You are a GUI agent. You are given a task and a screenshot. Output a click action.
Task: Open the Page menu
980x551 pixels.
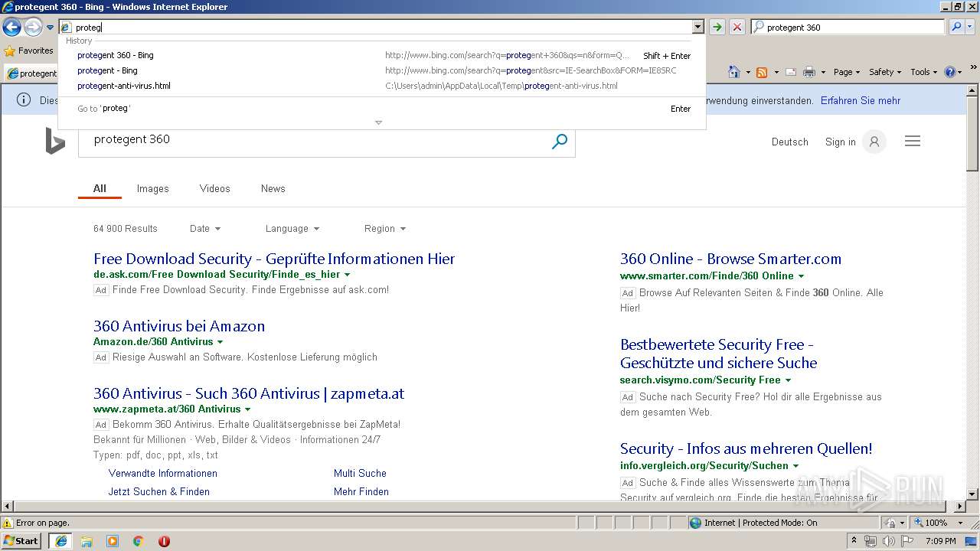(847, 72)
